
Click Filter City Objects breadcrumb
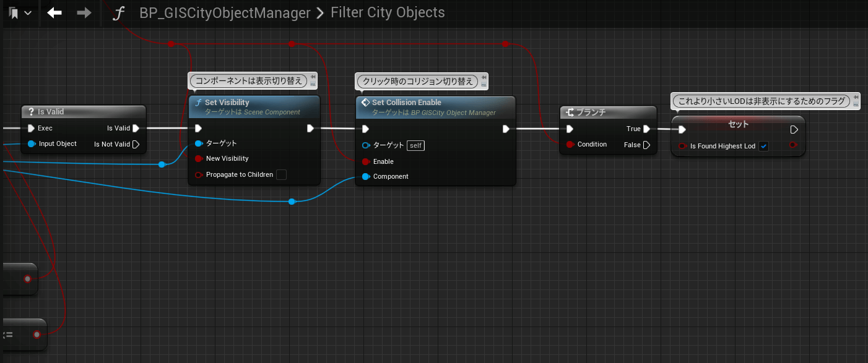[x=388, y=13]
